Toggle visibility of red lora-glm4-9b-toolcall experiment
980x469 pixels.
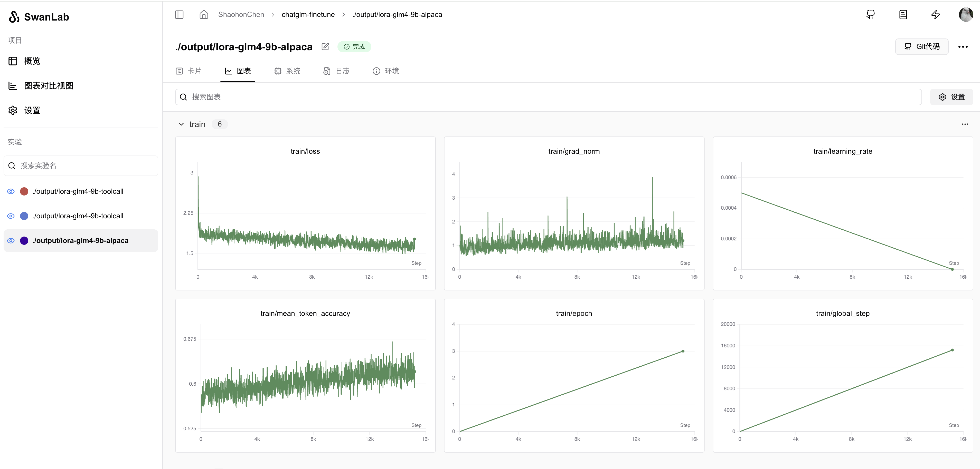coord(11,191)
